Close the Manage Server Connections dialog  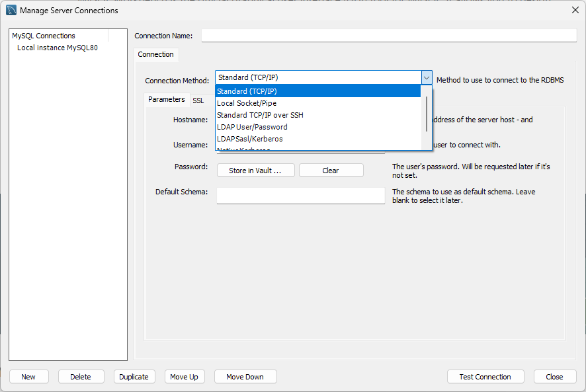tap(575, 10)
